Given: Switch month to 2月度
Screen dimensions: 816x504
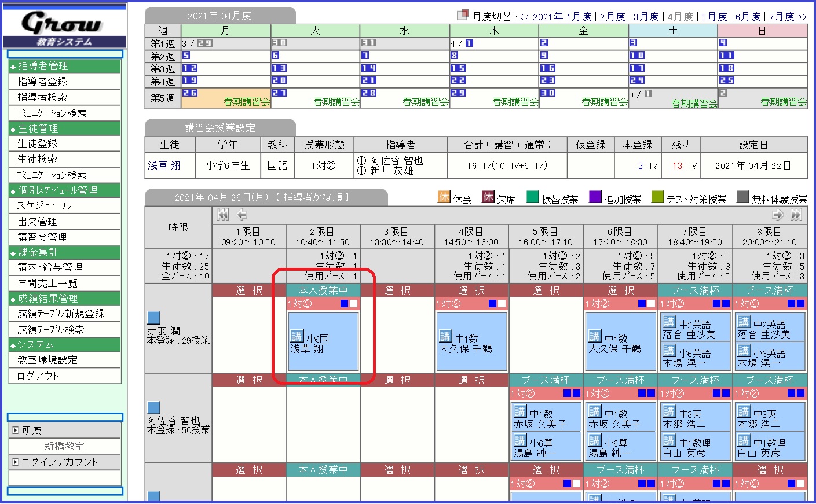Looking at the screenshot, I should pyautogui.click(x=613, y=17).
